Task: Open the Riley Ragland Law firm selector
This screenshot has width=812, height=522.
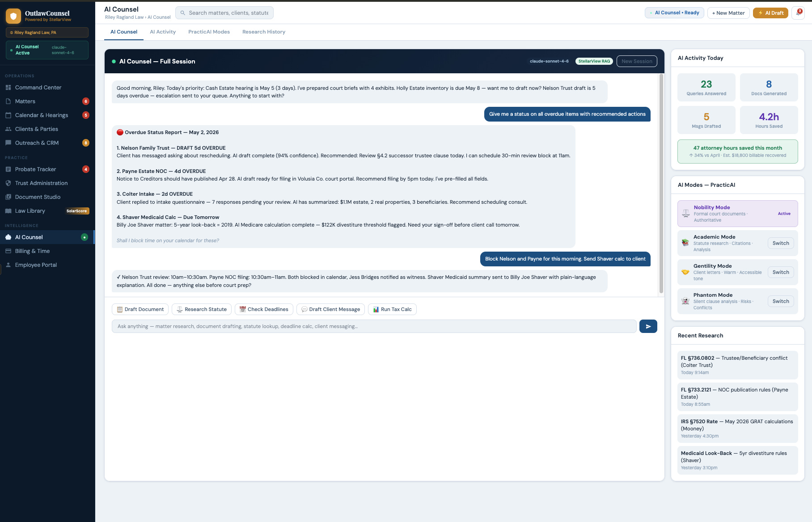Action: 47,33
